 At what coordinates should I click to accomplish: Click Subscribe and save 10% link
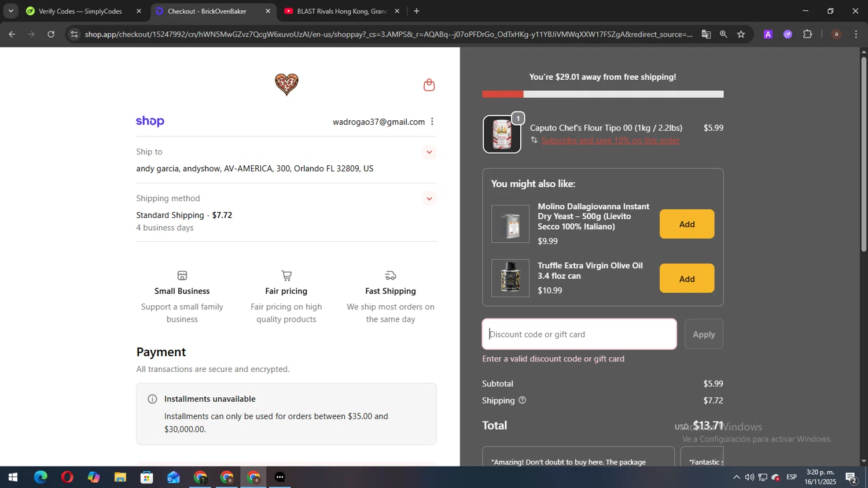click(610, 141)
